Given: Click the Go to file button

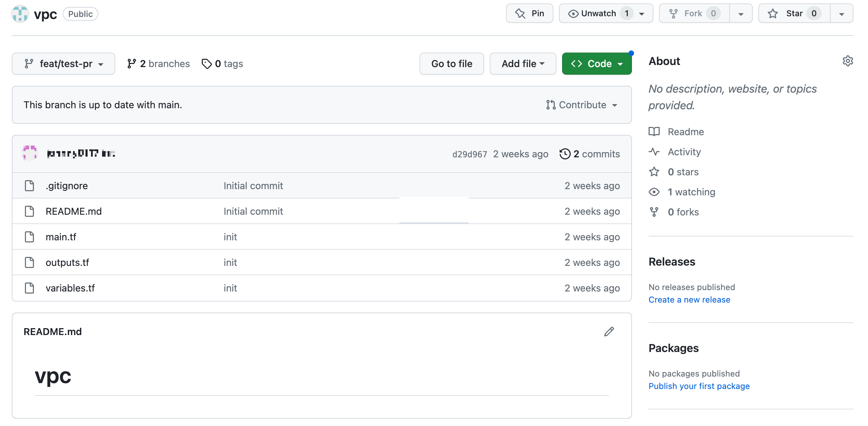Looking at the screenshot, I should 451,64.
